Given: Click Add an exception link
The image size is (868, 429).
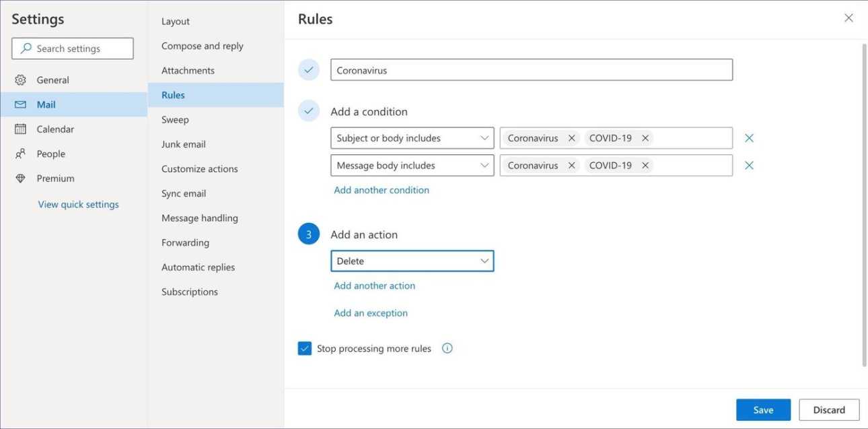Looking at the screenshot, I should tap(371, 313).
